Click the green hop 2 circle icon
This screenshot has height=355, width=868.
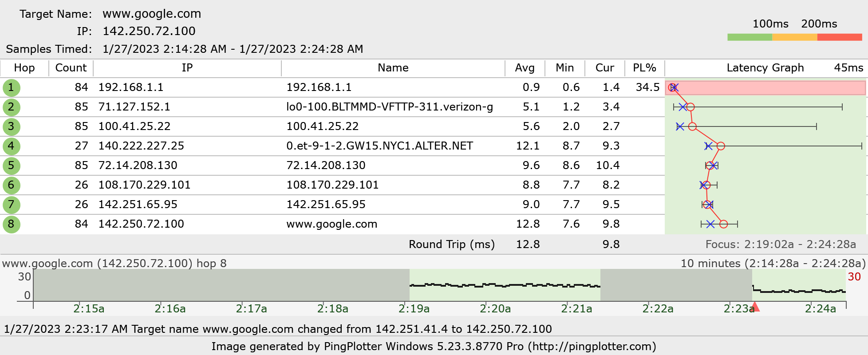(11, 107)
